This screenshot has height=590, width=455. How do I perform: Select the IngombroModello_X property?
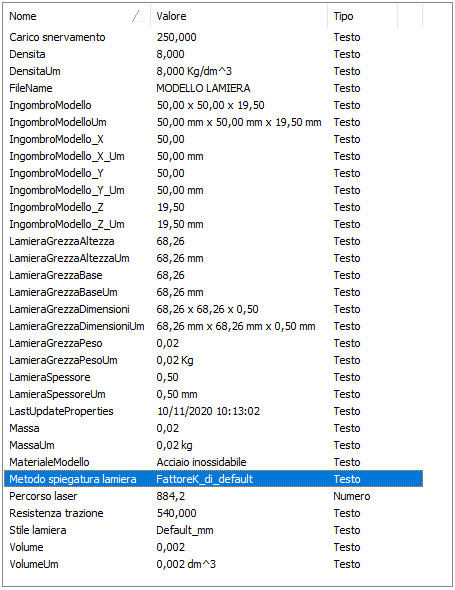click(213, 139)
